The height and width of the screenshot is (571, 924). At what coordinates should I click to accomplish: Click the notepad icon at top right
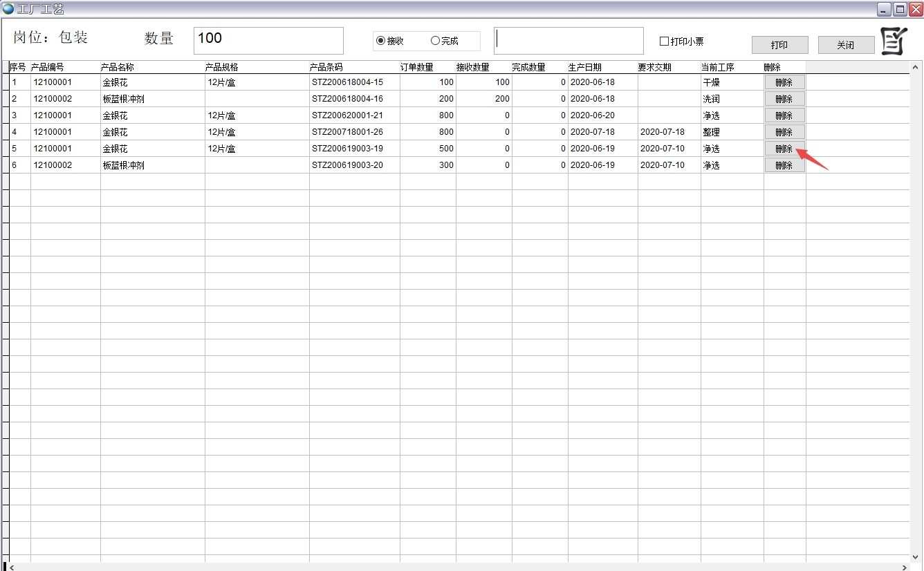pos(894,41)
